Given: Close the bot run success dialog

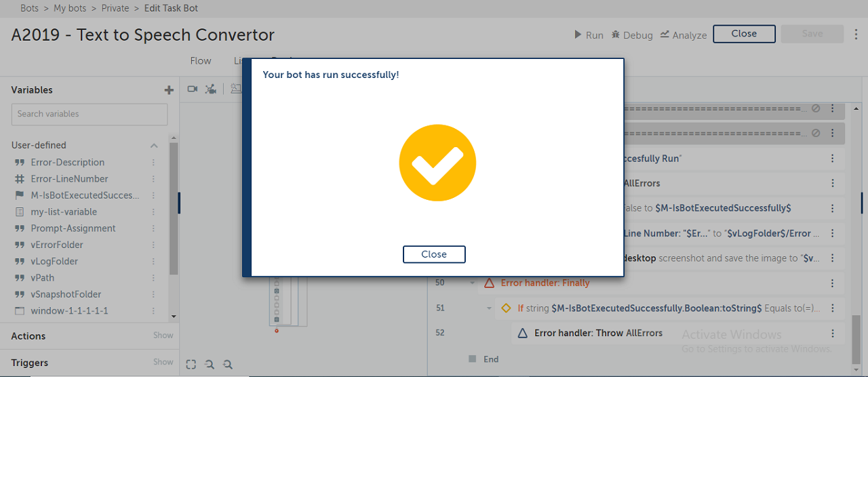Looking at the screenshot, I should (x=434, y=254).
